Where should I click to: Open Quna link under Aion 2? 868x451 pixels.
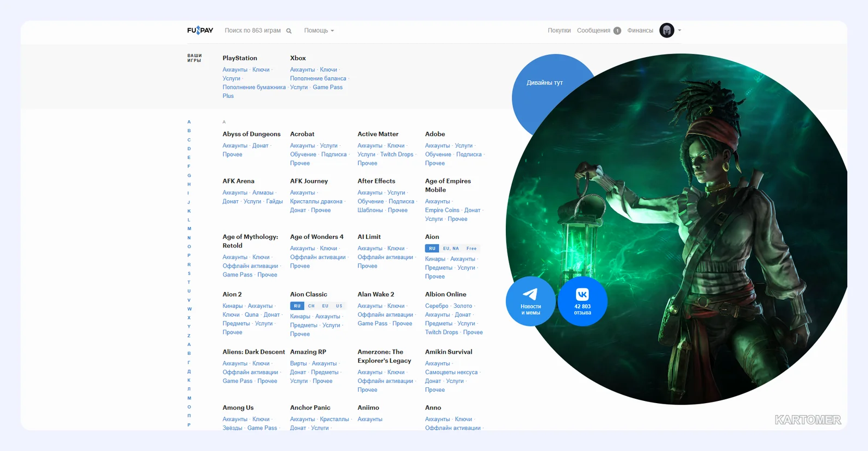point(252,314)
